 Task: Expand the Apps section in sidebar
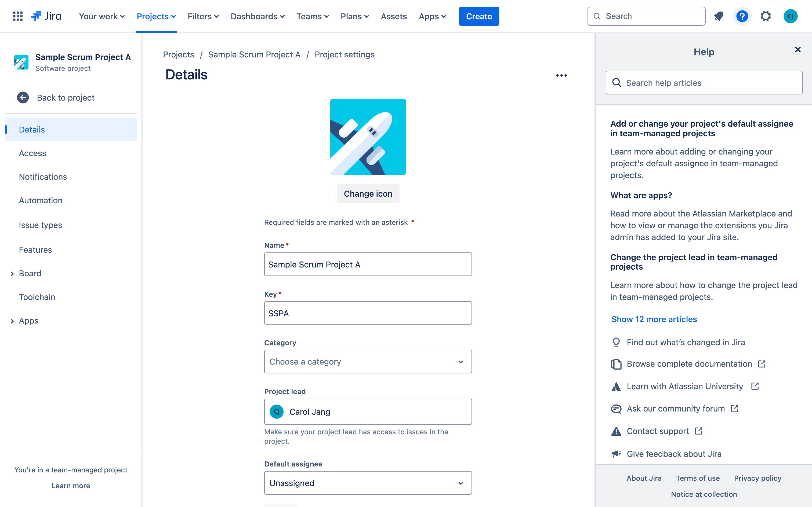point(12,320)
